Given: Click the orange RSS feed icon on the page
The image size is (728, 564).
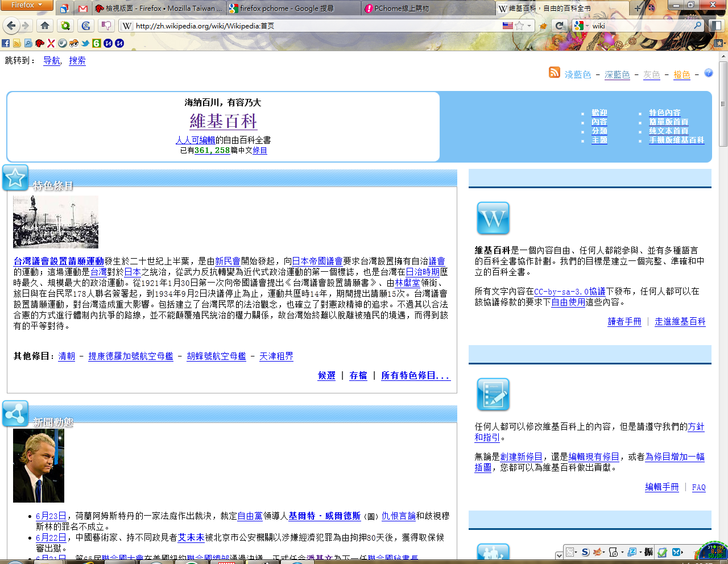Looking at the screenshot, I should (x=554, y=72).
